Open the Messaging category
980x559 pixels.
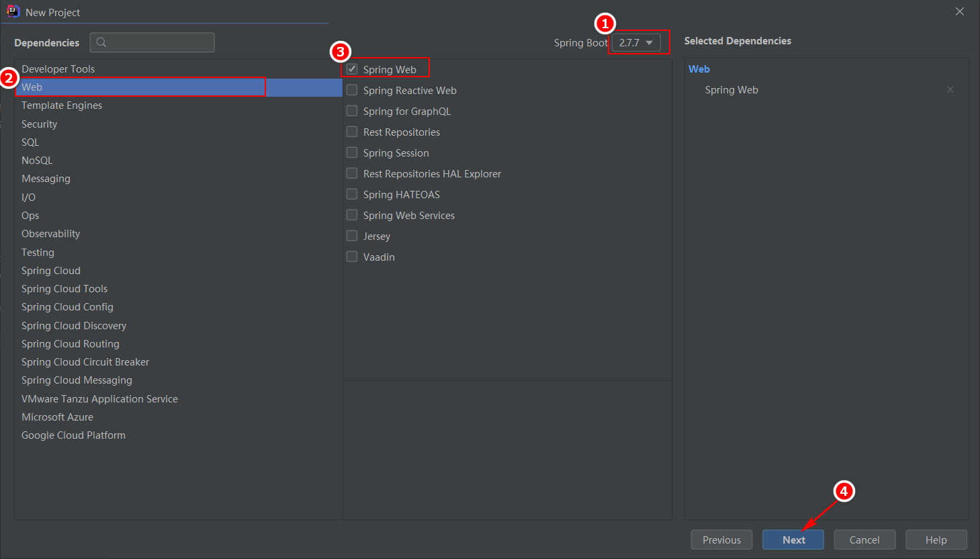point(179,179)
